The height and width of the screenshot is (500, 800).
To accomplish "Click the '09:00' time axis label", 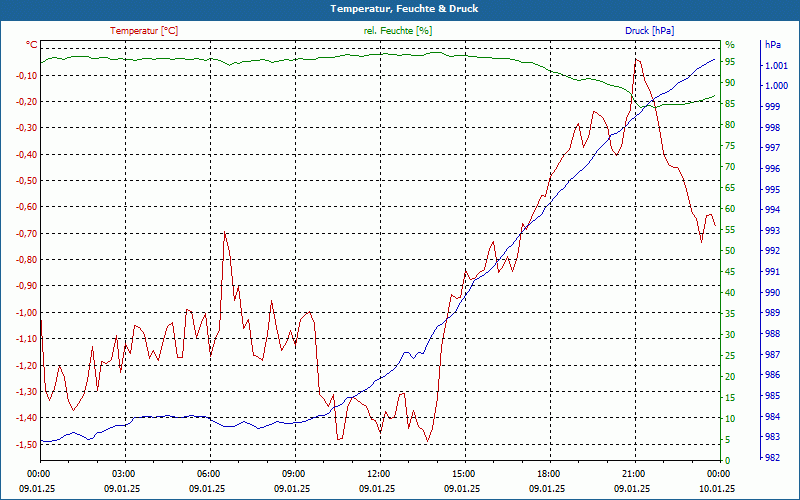I will [x=295, y=473].
